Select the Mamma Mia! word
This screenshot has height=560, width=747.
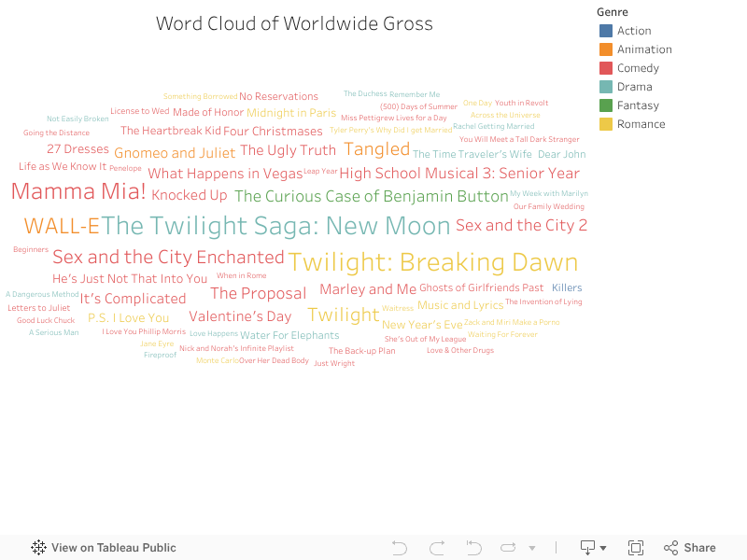(78, 192)
